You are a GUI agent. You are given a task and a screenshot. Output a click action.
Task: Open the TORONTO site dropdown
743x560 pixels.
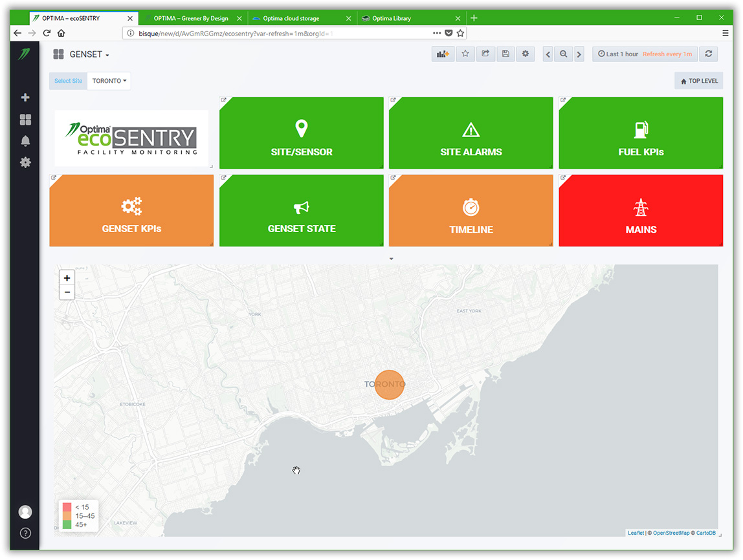[109, 81]
